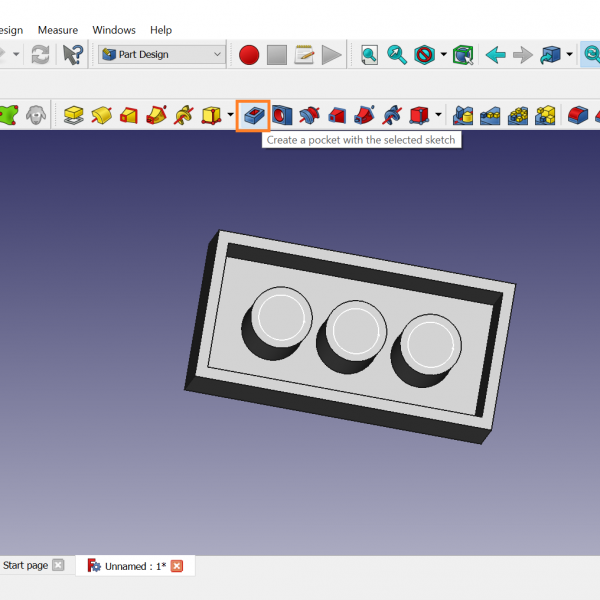Screen dimensions: 600x600
Task: Click the Fit All view icon
Action: [x=369, y=55]
